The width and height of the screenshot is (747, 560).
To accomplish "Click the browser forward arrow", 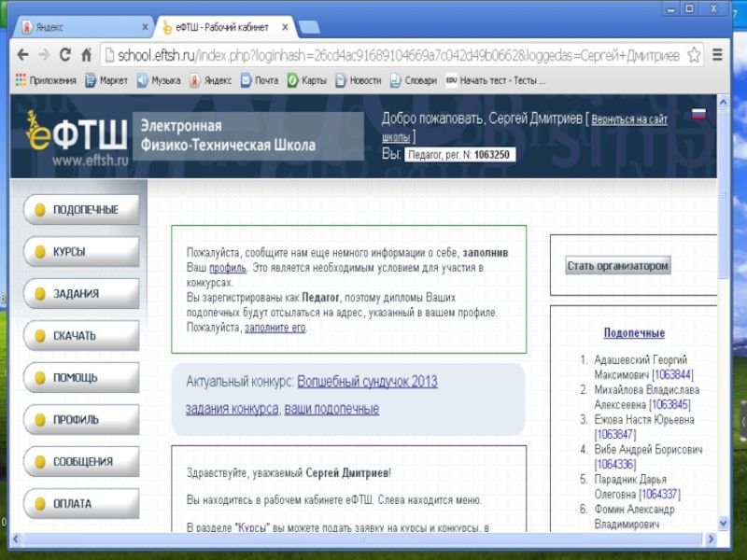I will pyautogui.click(x=44, y=55).
